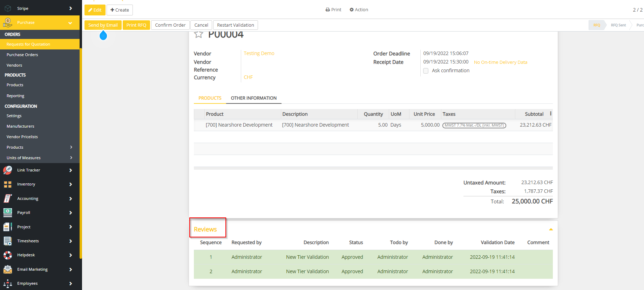Open column options kebab menu in table
The height and width of the screenshot is (290, 644).
pos(550,114)
